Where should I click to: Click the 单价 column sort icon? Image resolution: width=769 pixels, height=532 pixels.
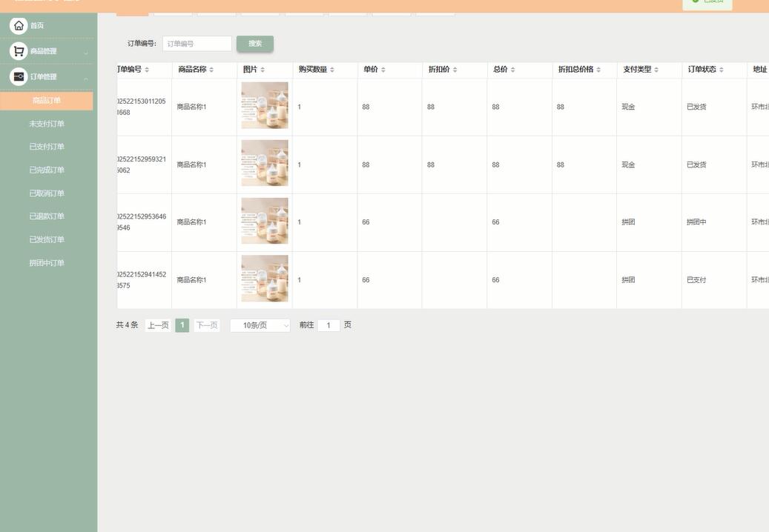pyautogui.click(x=383, y=70)
